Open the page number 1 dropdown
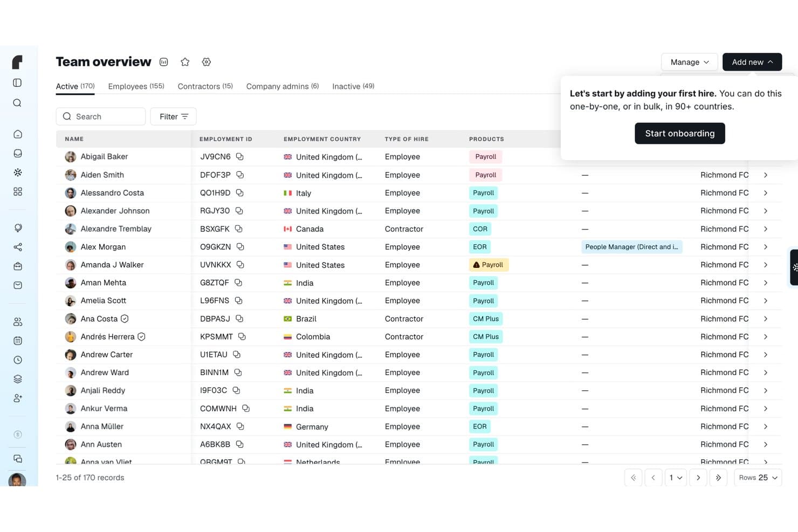 [676, 478]
